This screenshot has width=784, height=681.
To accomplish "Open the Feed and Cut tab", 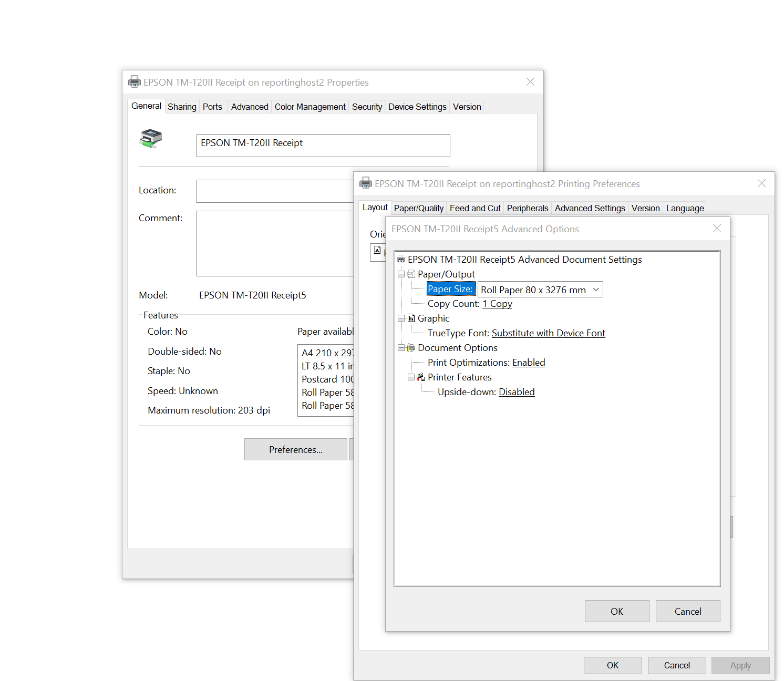I will click(x=475, y=208).
